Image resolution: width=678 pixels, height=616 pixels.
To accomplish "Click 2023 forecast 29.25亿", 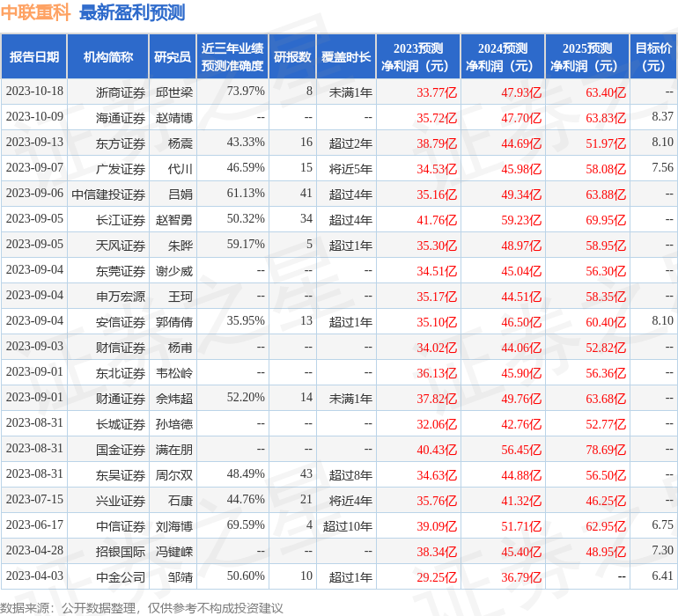I will tap(437, 576).
